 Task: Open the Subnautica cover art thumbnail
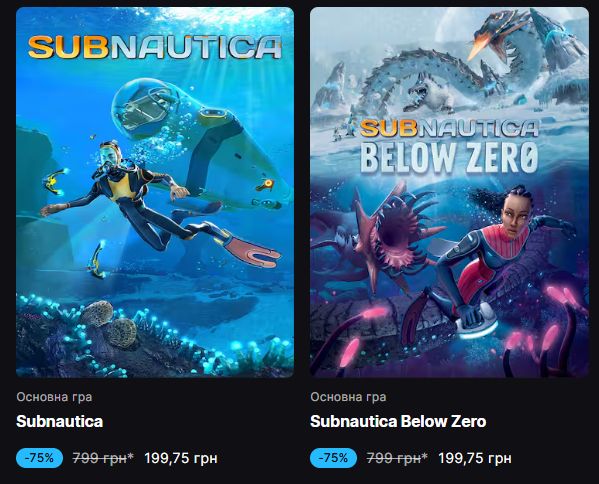(155, 192)
